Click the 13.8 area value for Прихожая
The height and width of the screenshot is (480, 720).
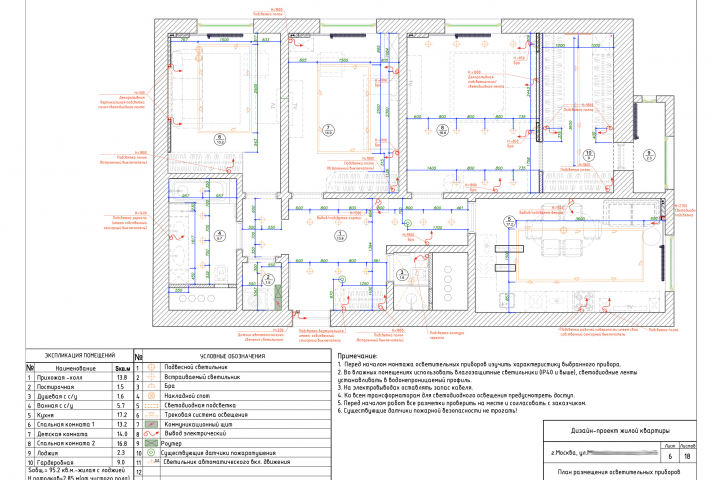pyautogui.click(x=122, y=378)
